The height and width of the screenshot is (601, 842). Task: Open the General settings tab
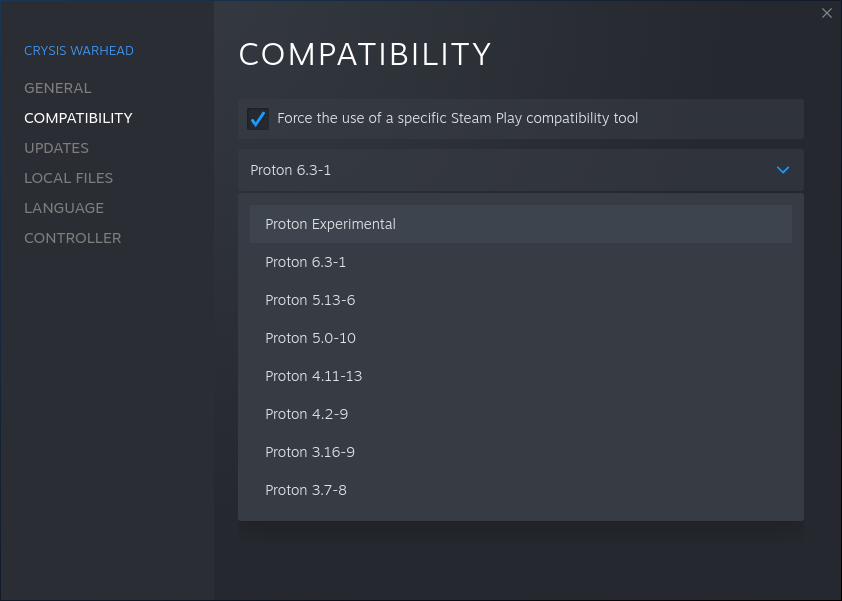coord(58,88)
